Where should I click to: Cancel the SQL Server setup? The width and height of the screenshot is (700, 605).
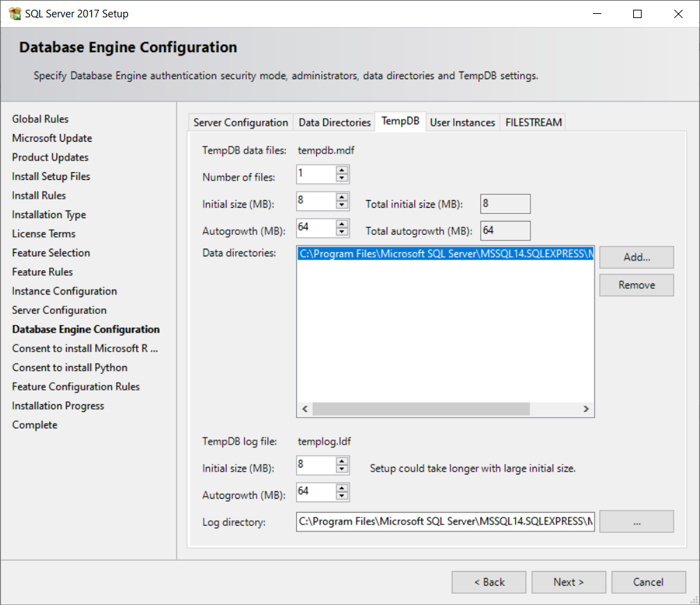point(648,582)
